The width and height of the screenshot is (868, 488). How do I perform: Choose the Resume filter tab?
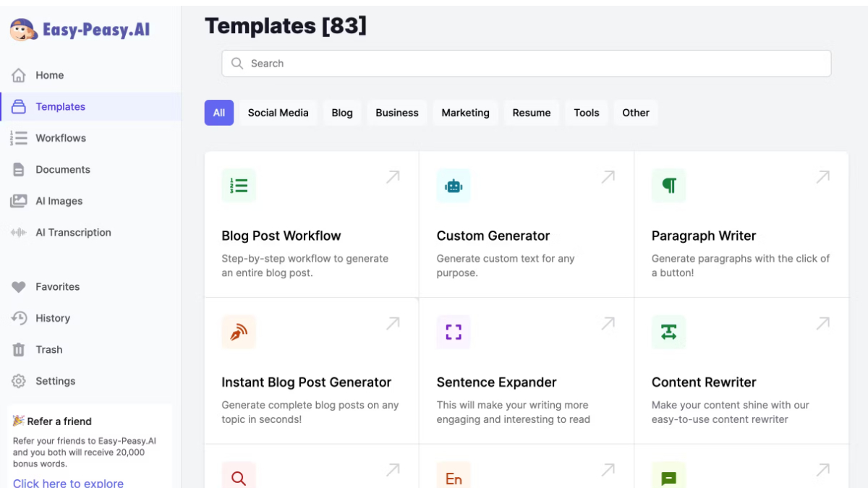532,113
